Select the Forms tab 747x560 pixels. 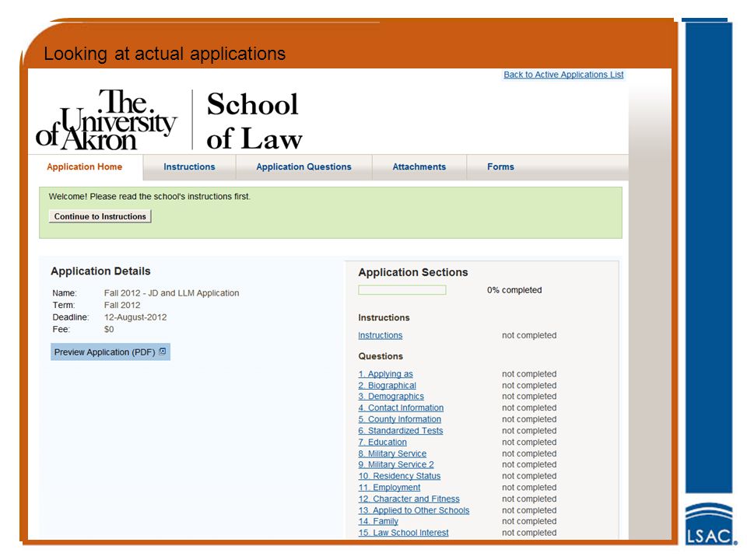point(500,166)
